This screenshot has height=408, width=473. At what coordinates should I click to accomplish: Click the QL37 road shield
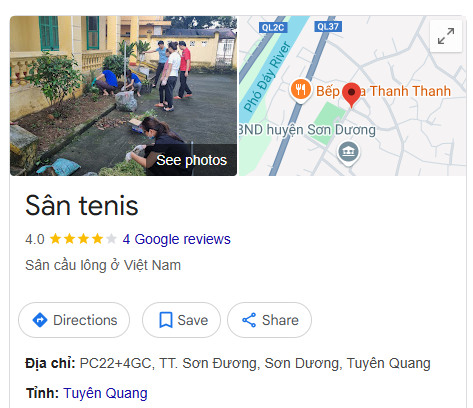click(x=328, y=26)
